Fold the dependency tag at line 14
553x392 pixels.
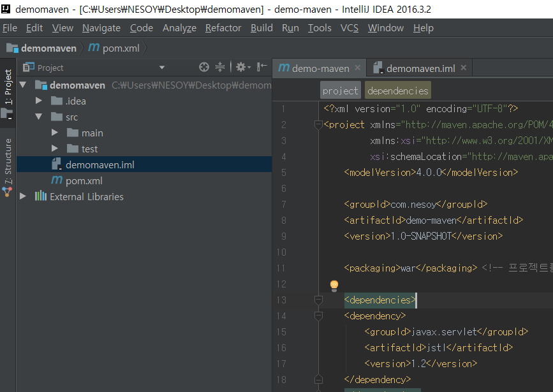pyautogui.click(x=318, y=316)
